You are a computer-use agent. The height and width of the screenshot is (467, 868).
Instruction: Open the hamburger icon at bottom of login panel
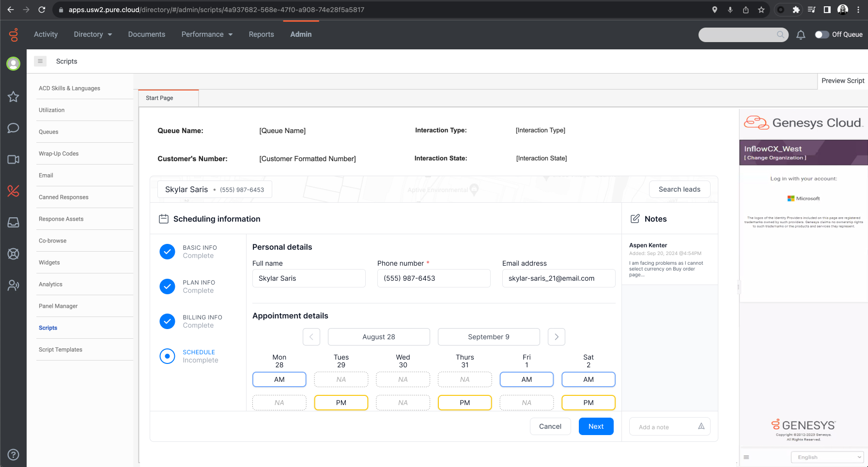click(x=746, y=457)
